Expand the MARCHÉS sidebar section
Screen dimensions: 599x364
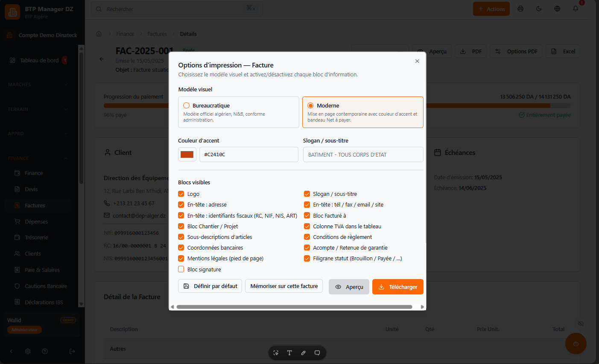tap(38, 84)
